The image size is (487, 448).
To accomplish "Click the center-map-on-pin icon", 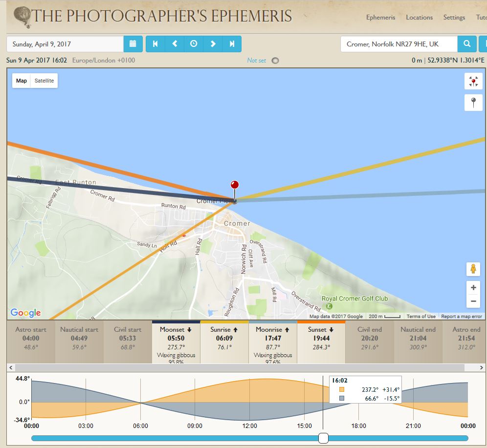I will click(x=473, y=81).
